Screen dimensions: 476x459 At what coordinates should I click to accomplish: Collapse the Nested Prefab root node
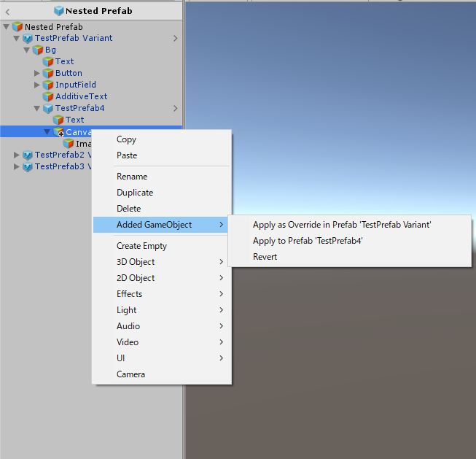point(6,27)
